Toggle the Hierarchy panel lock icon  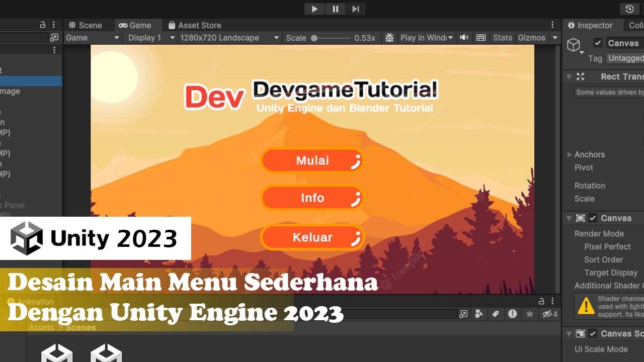(x=43, y=25)
